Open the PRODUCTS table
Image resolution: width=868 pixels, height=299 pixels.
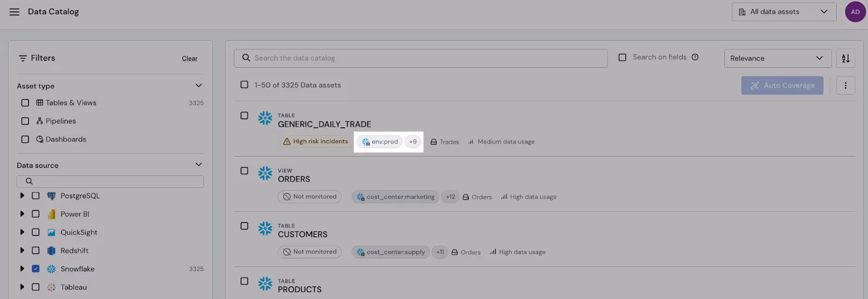[x=299, y=290]
